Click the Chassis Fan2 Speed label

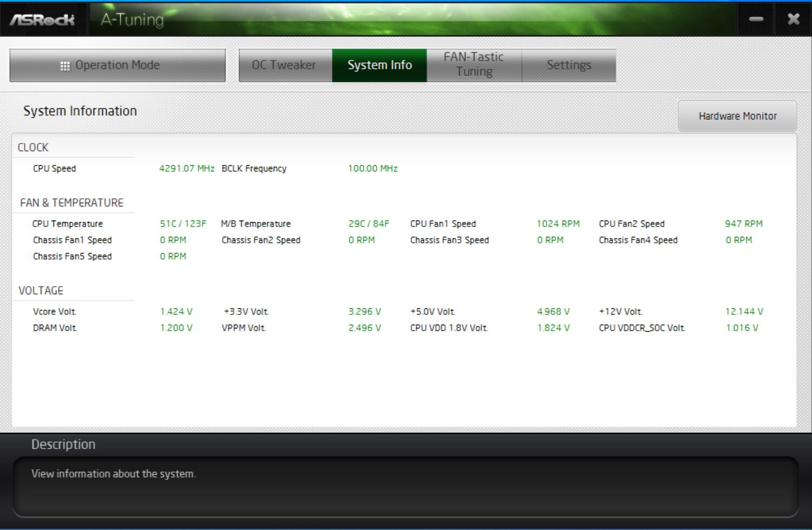point(261,240)
